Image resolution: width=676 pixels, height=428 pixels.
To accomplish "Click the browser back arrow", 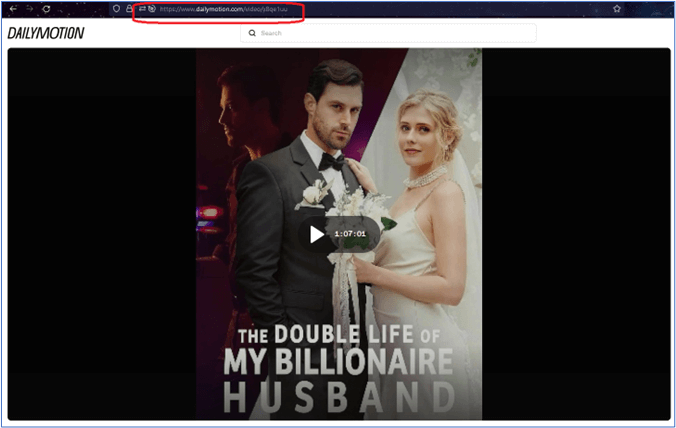I will coord(12,9).
